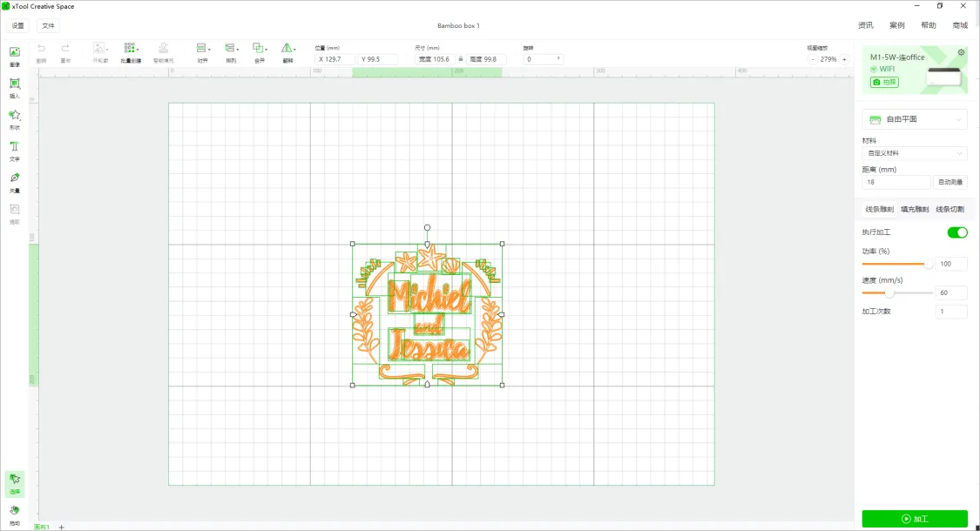Click the speed value field showing 60
This screenshot has height=531, width=980.
(951, 292)
